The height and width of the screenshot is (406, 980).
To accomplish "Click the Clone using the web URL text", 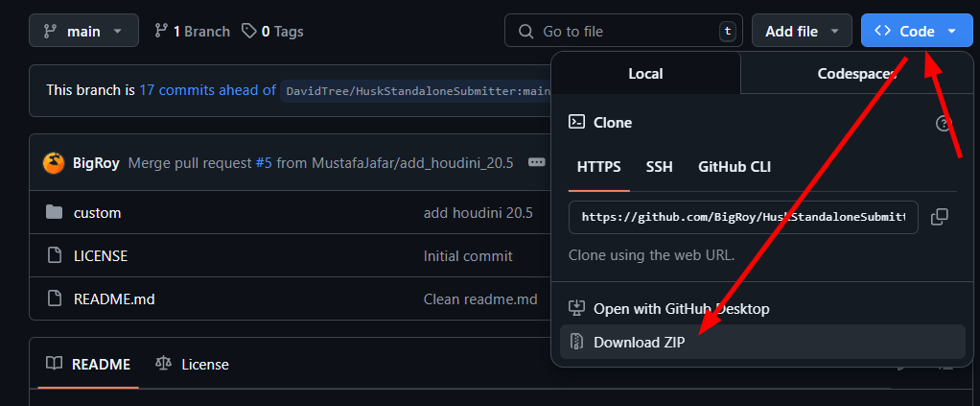I will (x=652, y=255).
